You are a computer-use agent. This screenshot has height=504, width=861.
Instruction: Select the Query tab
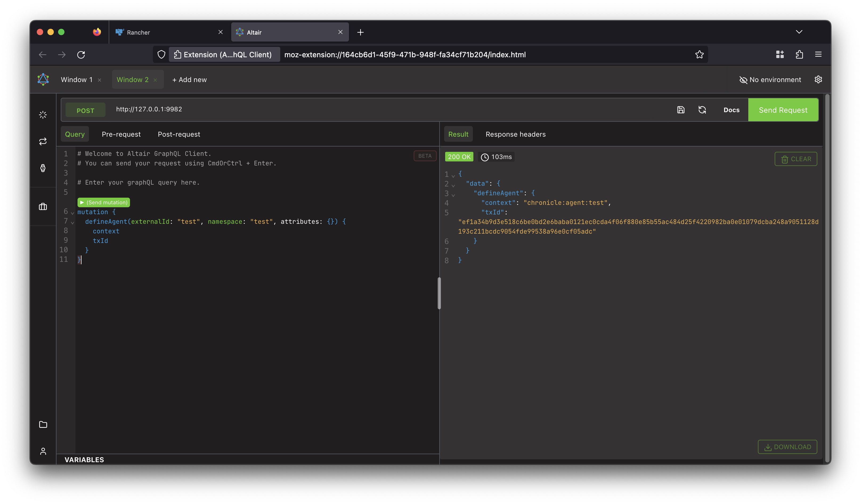point(74,134)
